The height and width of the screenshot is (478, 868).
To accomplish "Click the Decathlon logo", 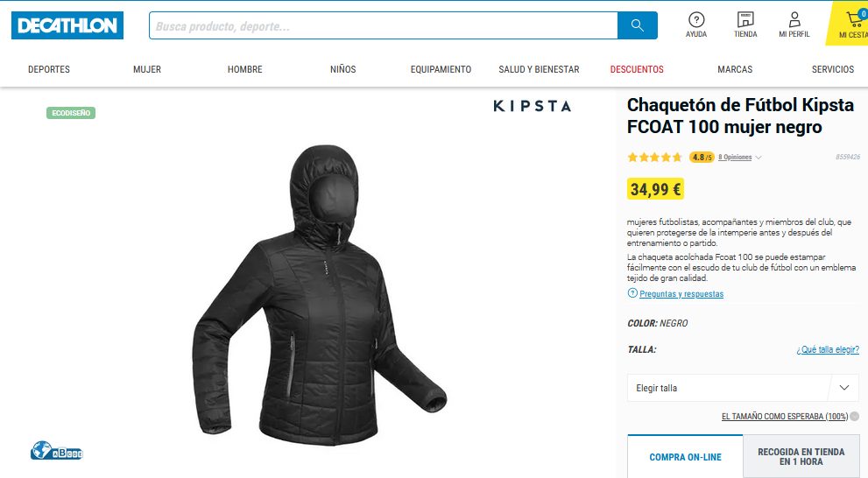I will (x=67, y=25).
